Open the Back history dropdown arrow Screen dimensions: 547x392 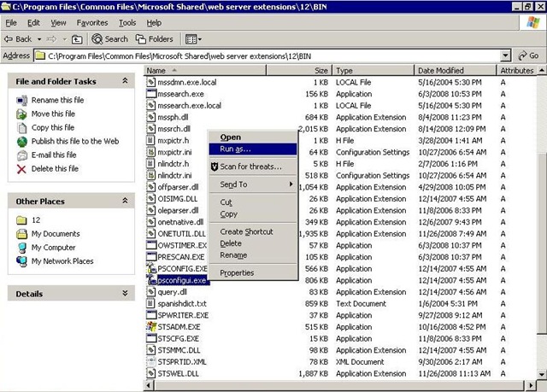39,39
